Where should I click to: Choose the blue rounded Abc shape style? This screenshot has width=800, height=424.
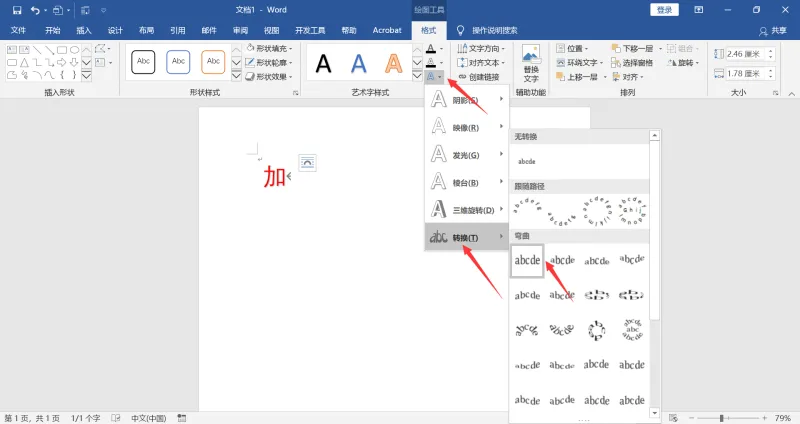[x=178, y=62]
